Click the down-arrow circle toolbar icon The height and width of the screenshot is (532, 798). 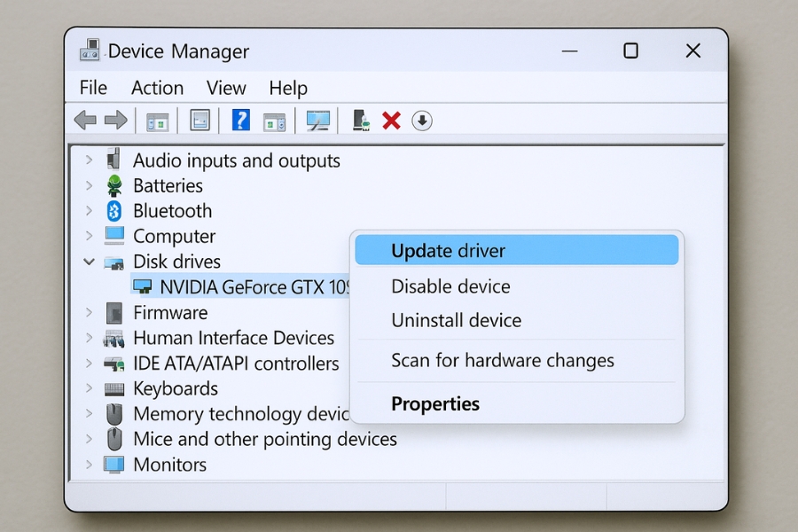click(x=422, y=121)
